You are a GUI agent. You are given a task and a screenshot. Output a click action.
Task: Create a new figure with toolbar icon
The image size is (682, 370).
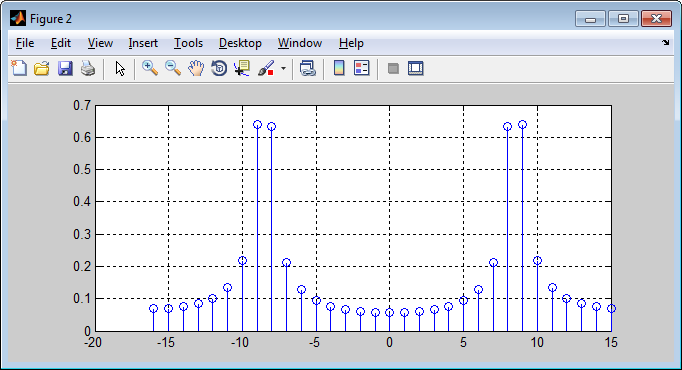click(19, 68)
